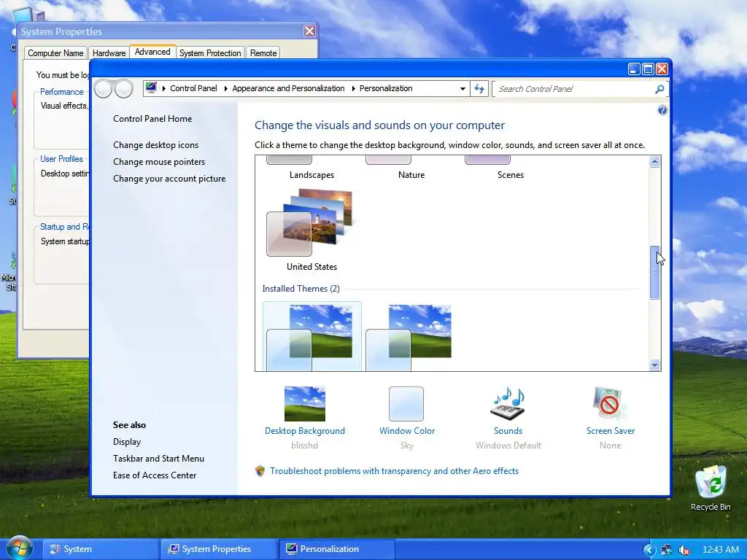Click the 'Scenes' theme label

tap(510, 175)
